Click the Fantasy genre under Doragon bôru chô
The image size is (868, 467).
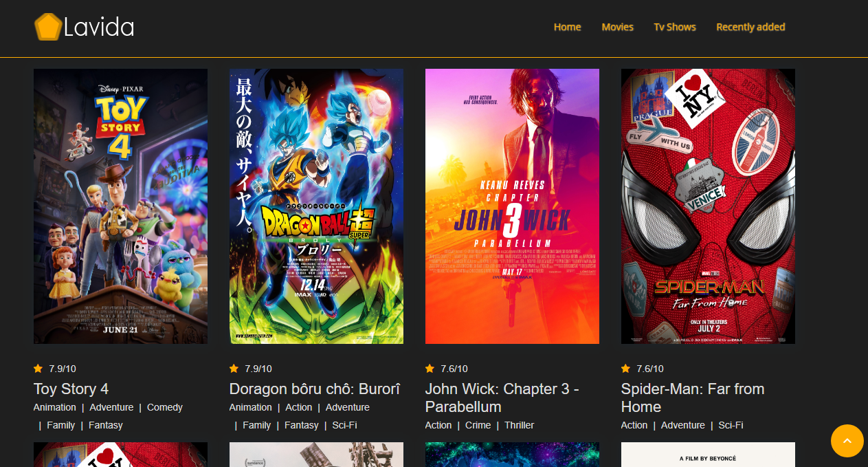(x=302, y=425)
